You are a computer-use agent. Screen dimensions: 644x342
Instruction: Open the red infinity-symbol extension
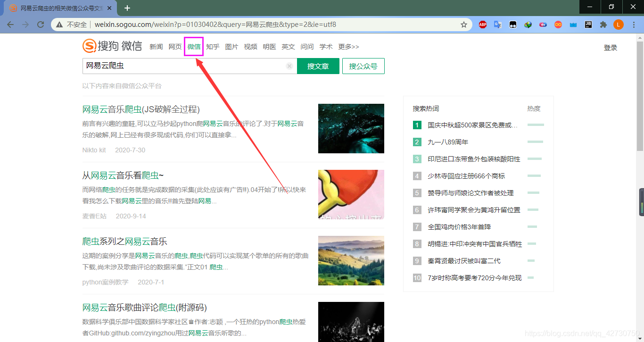[x=558, y=25]
